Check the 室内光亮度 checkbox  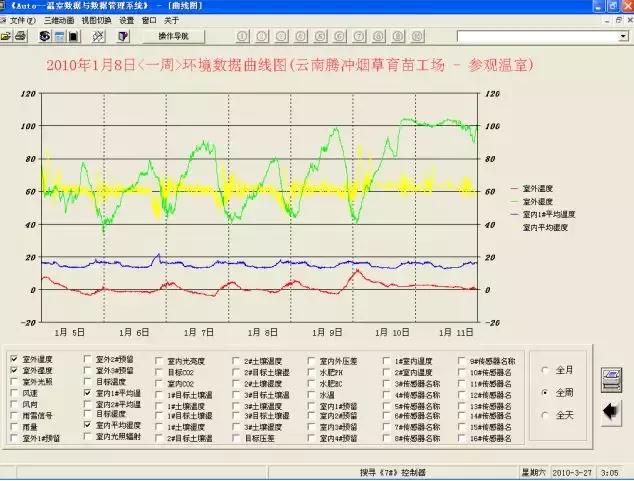(x=160, y=360)
